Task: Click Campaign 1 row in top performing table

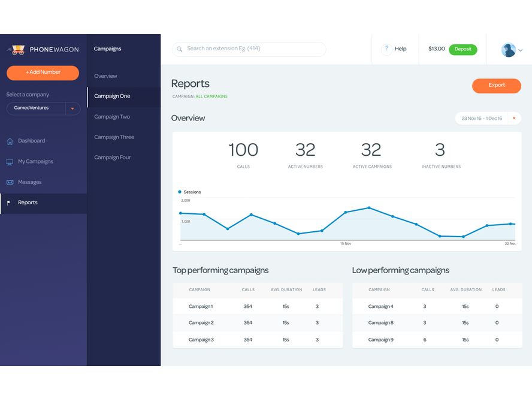Action: click(x=258, y=307)
